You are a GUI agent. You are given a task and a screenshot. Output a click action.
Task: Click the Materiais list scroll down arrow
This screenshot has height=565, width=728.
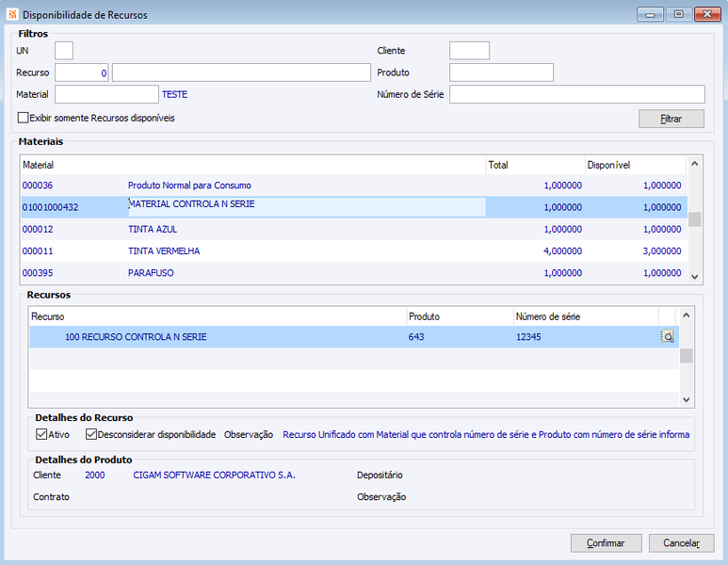[x=695, y=277]
